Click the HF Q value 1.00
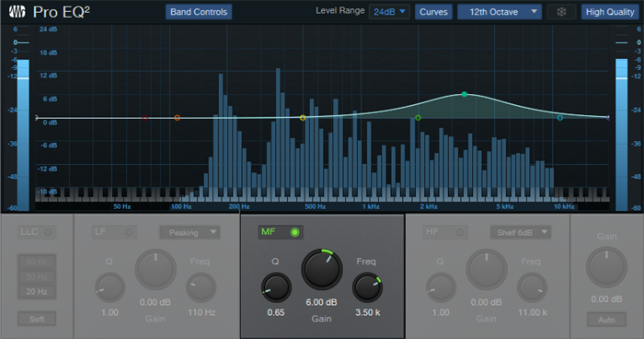 point(441,312)
